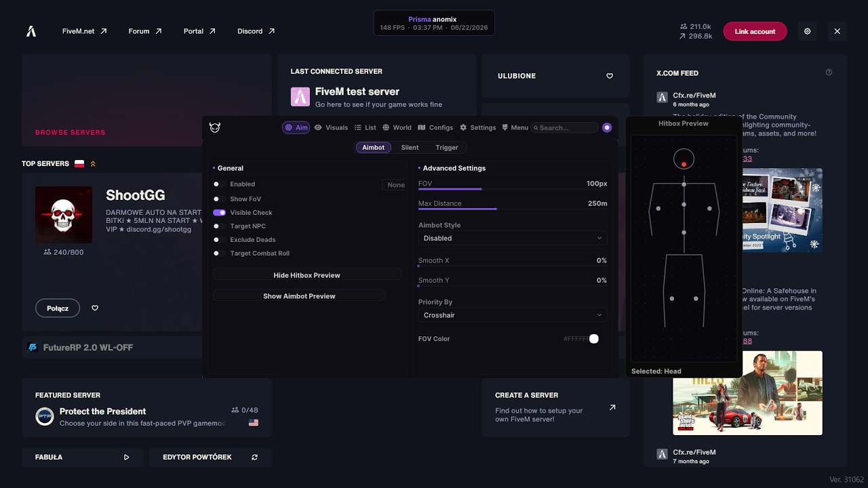This screenshot has height=488, width=868.
Task: Open the FOV Color white swatch
Action: tap(594, 339)
